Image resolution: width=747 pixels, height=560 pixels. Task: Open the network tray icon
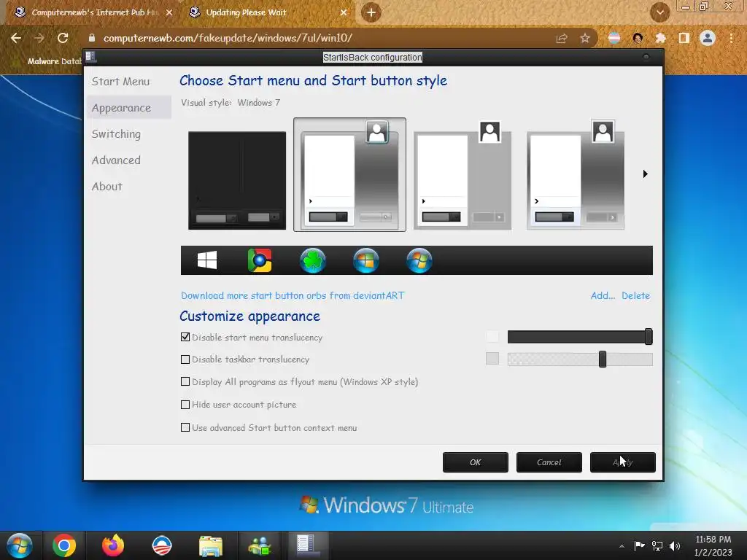(657, 545)
